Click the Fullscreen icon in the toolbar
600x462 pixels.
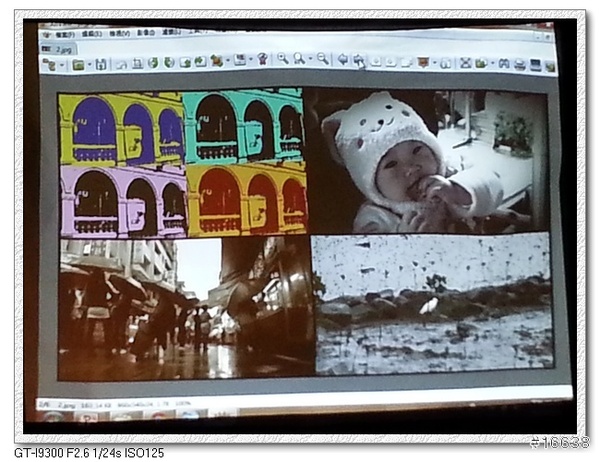tap(465, 63)
